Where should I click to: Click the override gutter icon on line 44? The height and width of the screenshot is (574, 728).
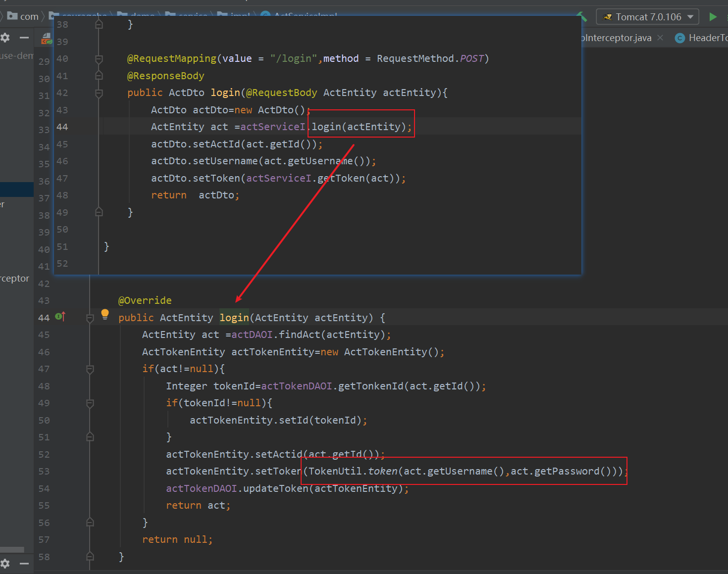[60, 316]
